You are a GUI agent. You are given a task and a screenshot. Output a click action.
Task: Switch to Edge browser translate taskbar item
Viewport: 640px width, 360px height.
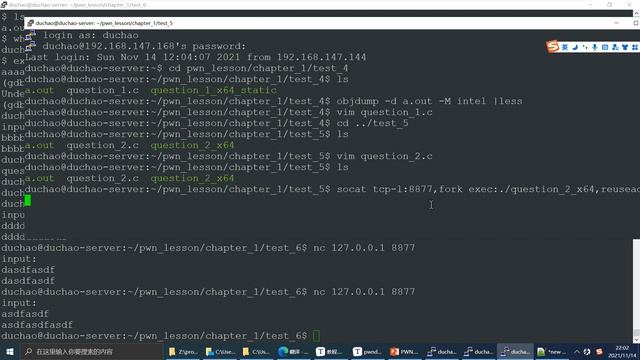click(293, 351)
